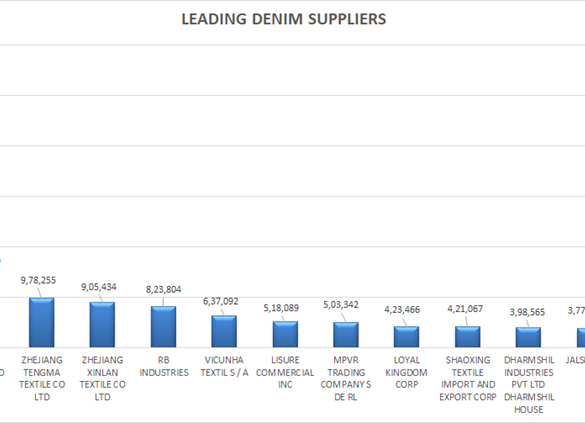Click axis label MPVR Trading Company
Viewport: 585px width, 423px height.
coord(346,378)
